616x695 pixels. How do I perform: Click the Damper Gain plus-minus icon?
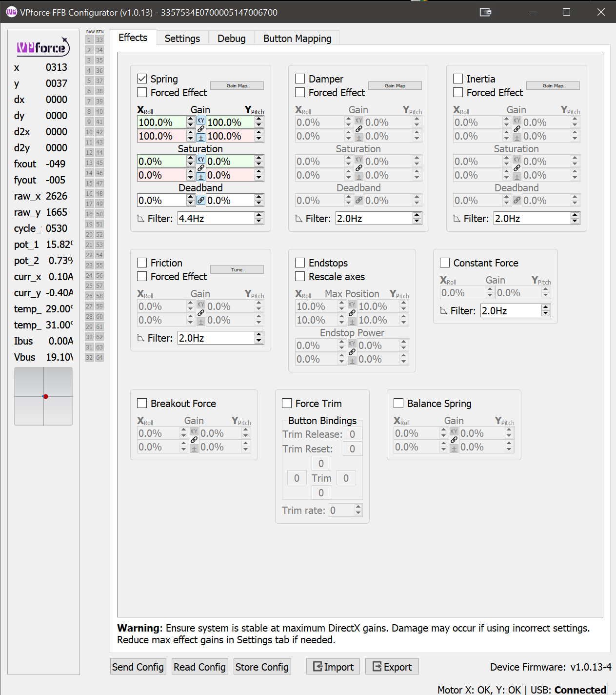click(359, 138)
